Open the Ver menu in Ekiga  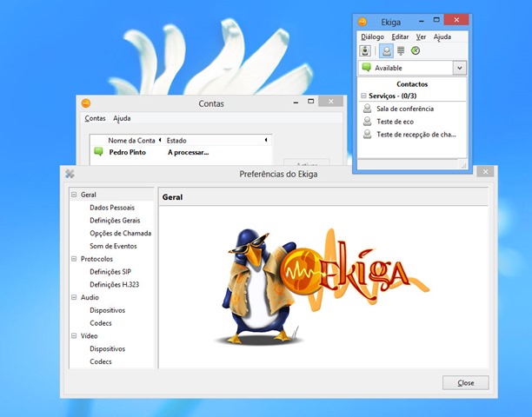click(421, 36)
